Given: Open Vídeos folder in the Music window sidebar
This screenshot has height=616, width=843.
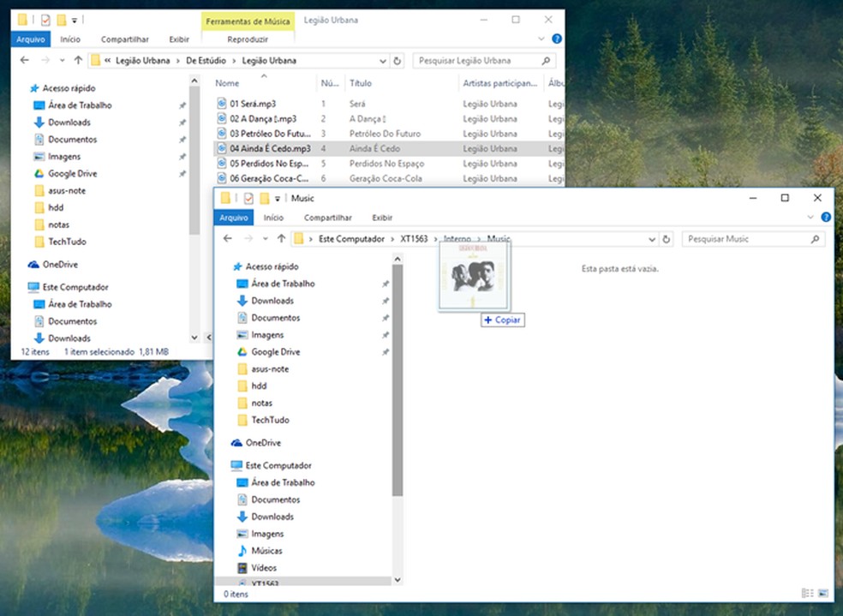Looking at the screenshot, I should [264, 568].
